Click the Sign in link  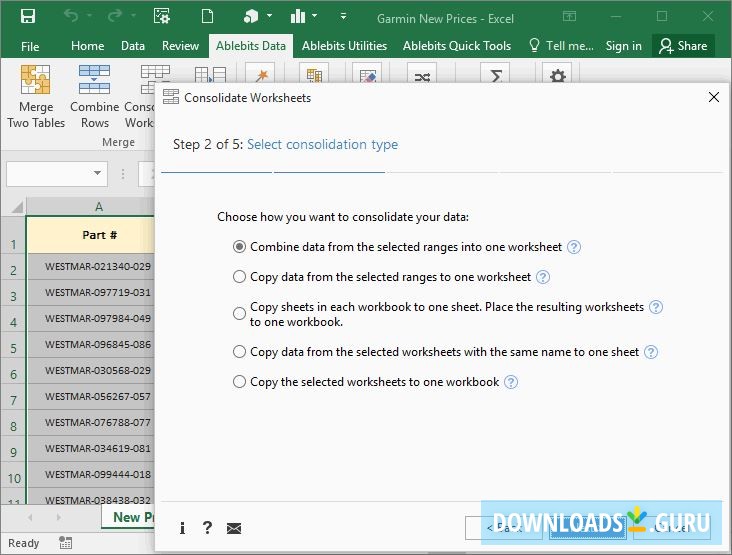[x=623, y=46]
